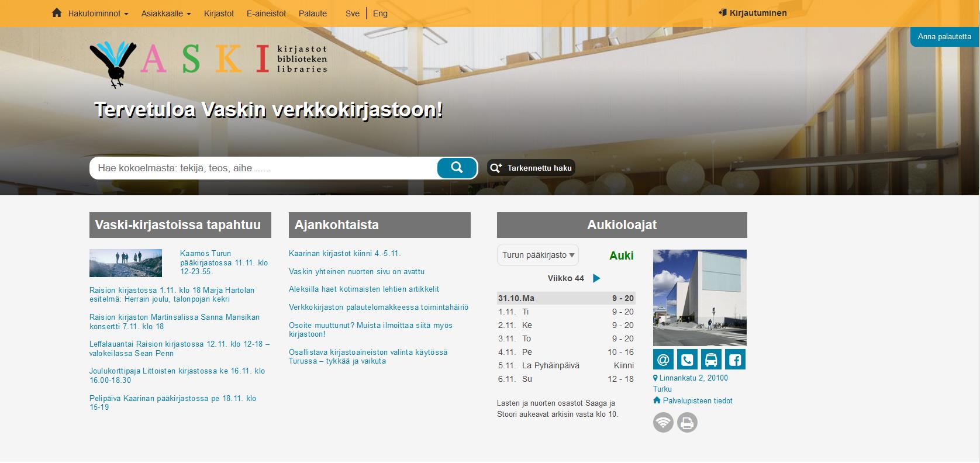Expand the Asiakkaalle menu

point(166,13)
